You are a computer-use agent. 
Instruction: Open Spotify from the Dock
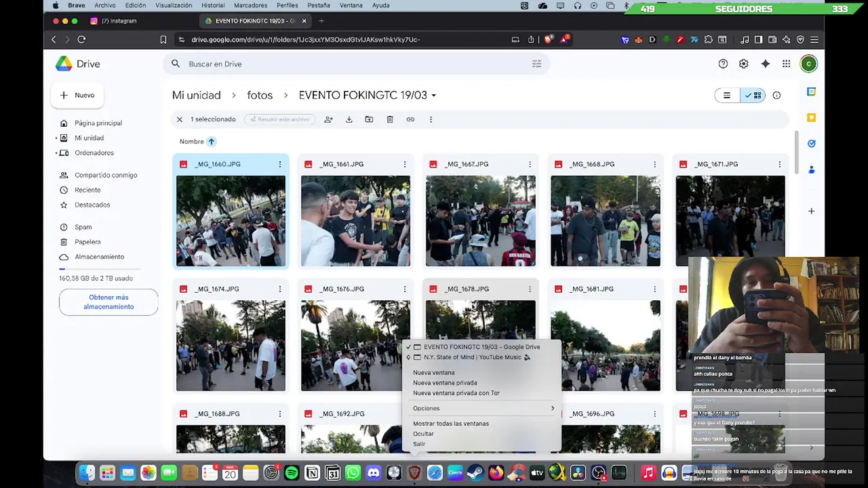click(292, 472)
